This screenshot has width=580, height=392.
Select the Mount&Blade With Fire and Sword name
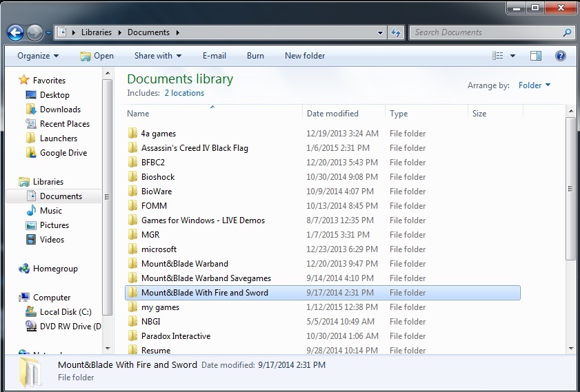(205, 293)
